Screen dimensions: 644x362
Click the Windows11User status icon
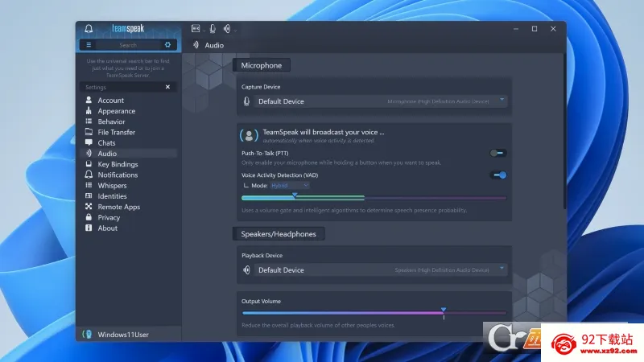[87, 334]
